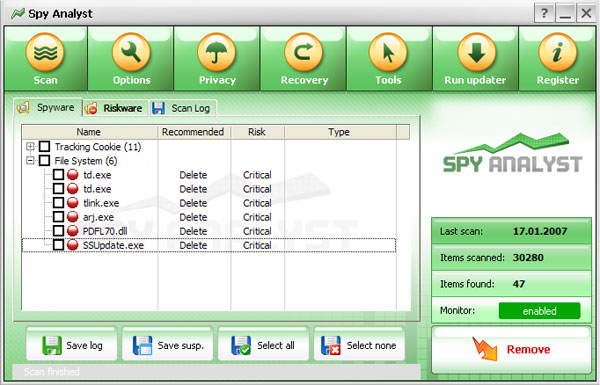Open the Privacy umbrella icon

(217, 53)
